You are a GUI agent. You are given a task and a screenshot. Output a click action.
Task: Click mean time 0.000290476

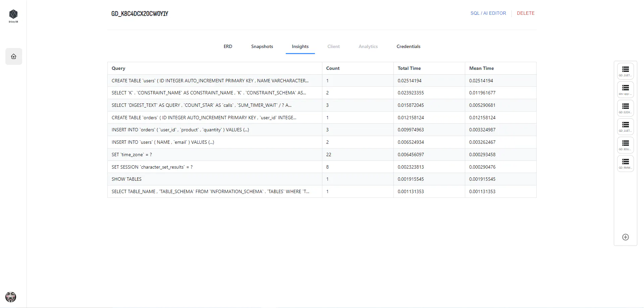click(482, 167)
